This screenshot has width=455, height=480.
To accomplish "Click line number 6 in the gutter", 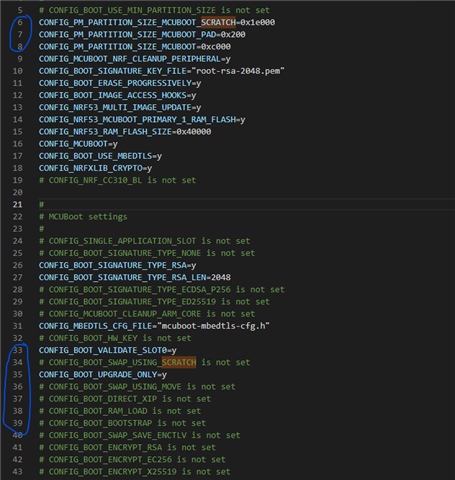I will [x=20, y=22].
